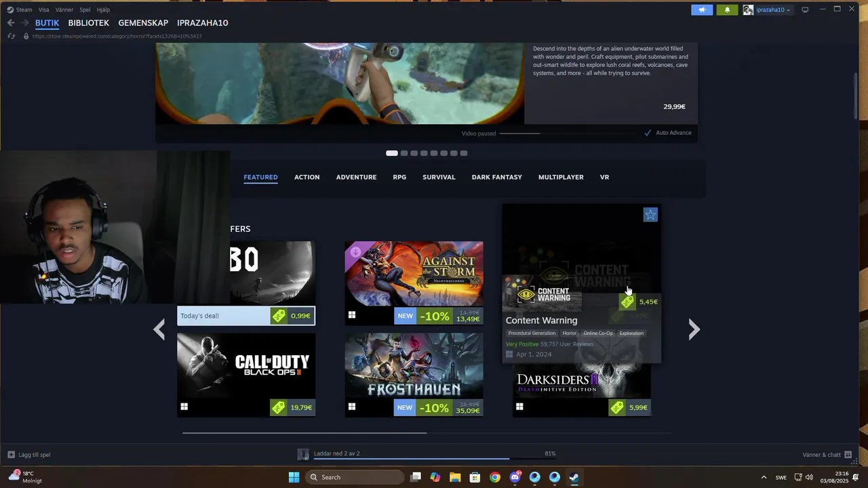The width and height of the screenshot is (868, 488).
Task: Click the price tag icon on Darksiders II card
Action: click(x=617, y=407)
